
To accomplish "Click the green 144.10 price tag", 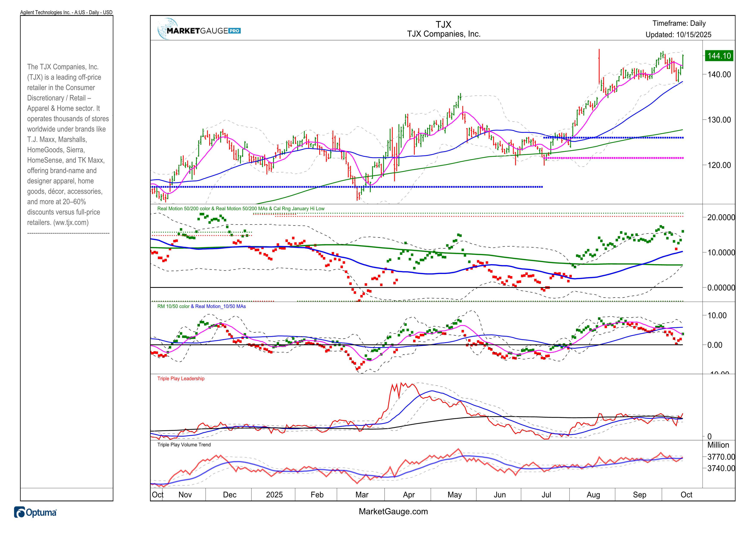I will pyautogui.click(x=719, y=56).
